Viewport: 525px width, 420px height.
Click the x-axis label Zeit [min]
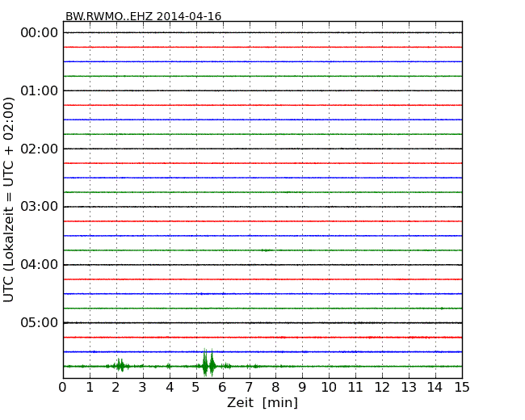[262, 402]
